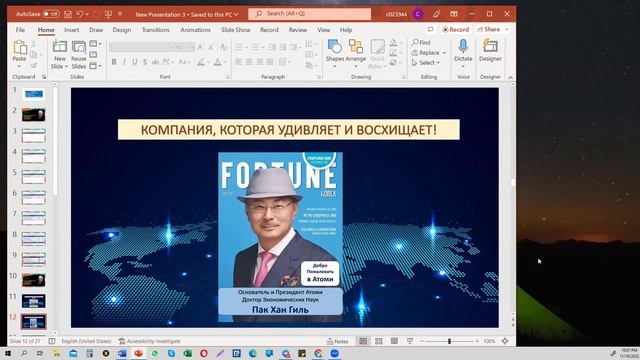Open PowerPoint from the taskbar

(x=138, y=353)
